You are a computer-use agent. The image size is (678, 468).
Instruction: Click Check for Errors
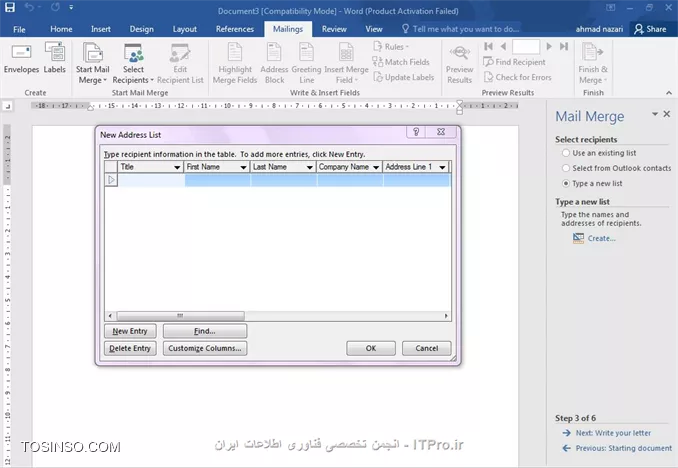click(518, 77)
